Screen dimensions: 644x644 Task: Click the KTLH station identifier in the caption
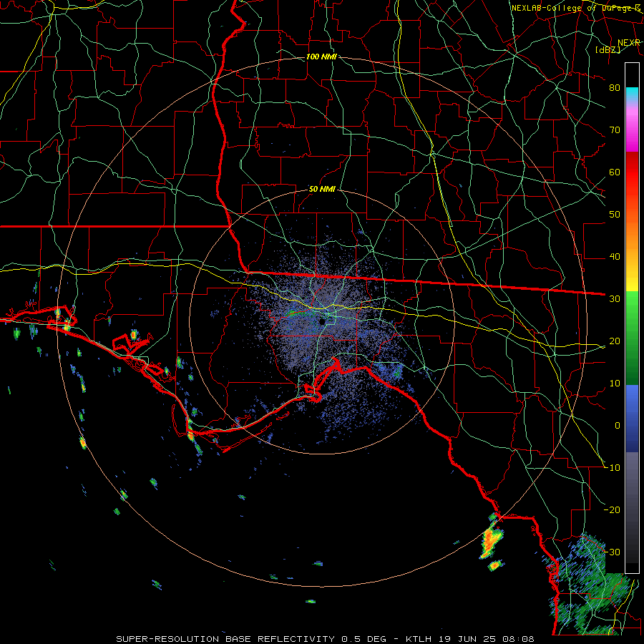[x=420, y=639]
